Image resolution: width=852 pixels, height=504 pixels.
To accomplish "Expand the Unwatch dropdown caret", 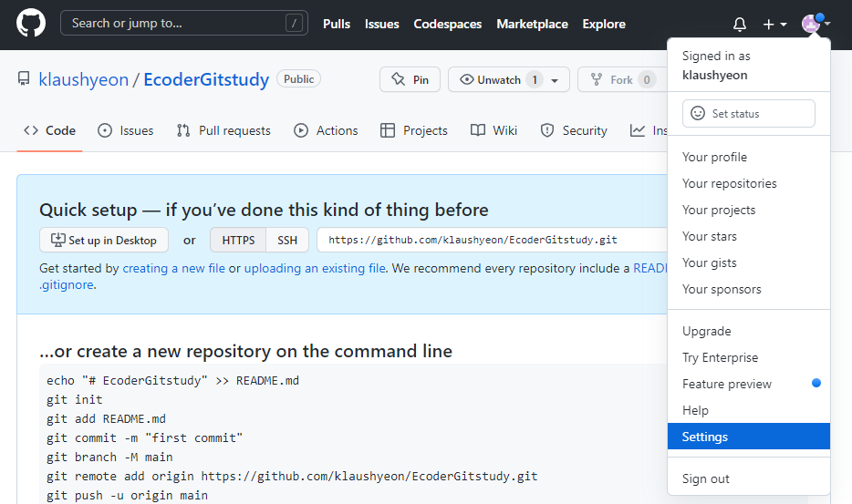I will pyautogui.click(x=555, y=80).
